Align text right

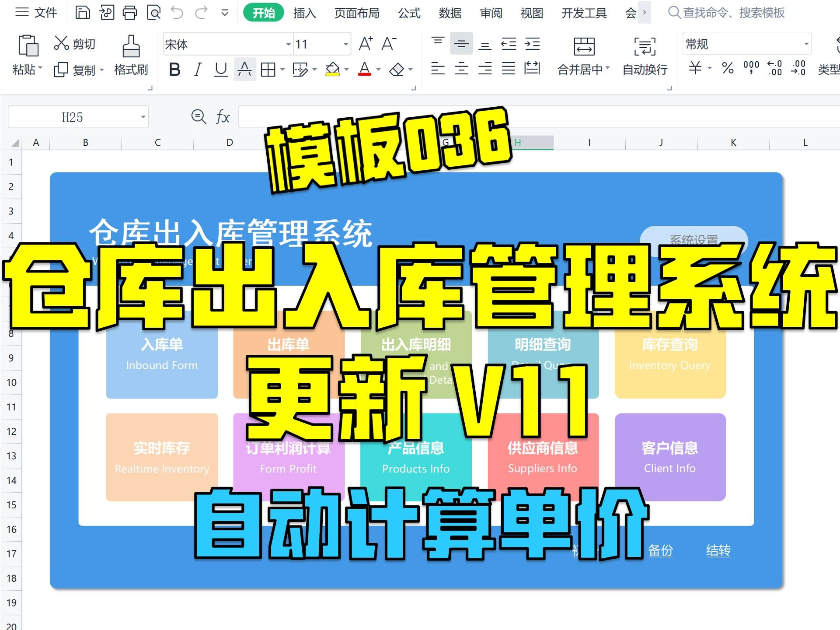click(485, 68)
